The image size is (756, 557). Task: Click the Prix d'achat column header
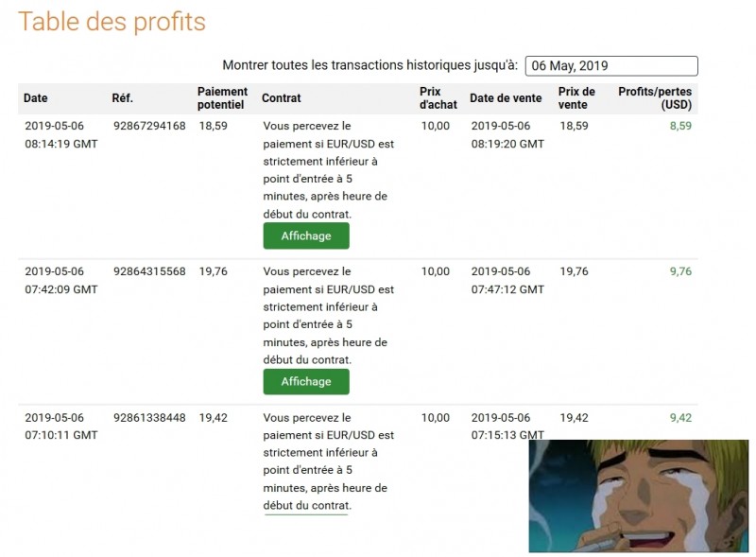click(x=438, y=98)
